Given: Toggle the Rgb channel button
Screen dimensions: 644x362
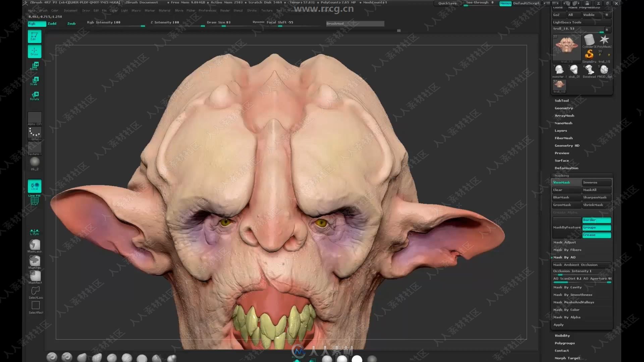Looking at the screenshot, I should click(x=37, y=23).
